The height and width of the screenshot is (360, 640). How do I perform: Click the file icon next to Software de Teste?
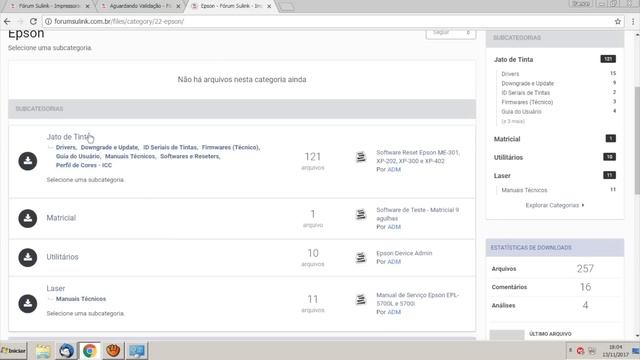pyautogui.click(x=360, y=214)
